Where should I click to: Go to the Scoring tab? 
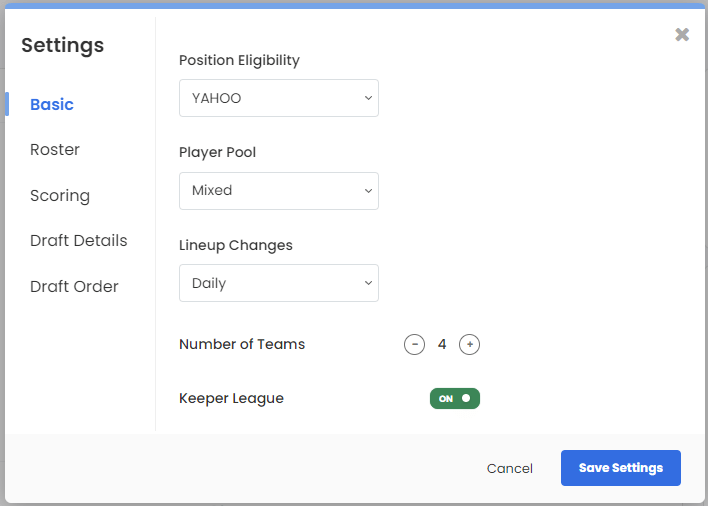click(60, 195)
